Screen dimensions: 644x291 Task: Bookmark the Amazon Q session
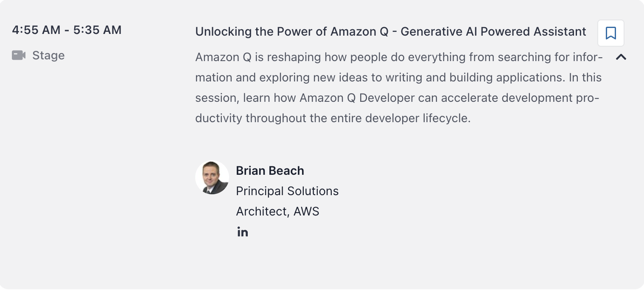tap(610, 33)
